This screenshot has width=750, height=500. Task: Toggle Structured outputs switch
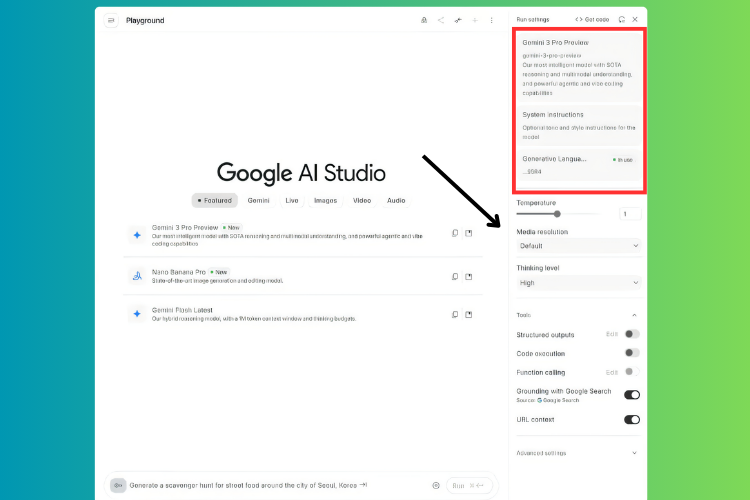pos(632,334)
